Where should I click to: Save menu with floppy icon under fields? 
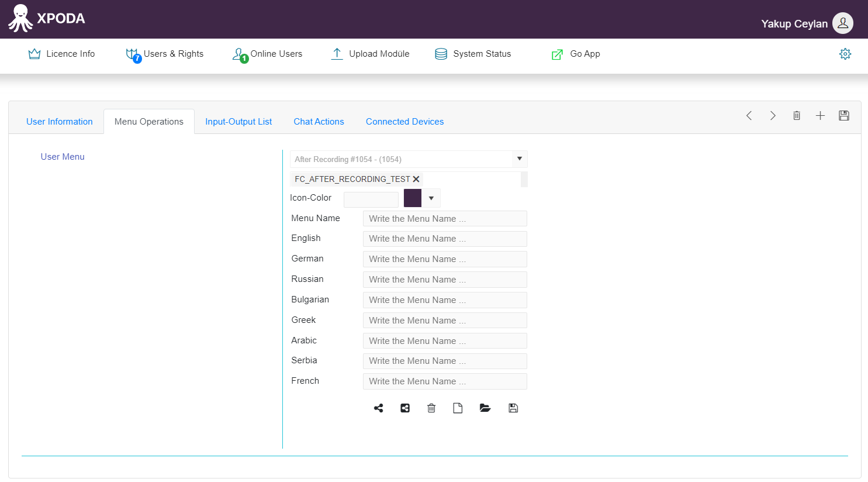513,408
